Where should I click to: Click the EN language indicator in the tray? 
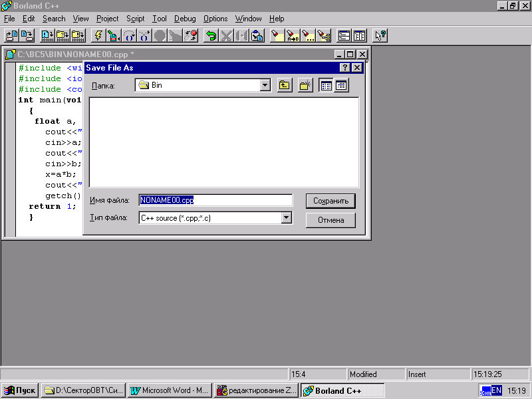point(496,390)
